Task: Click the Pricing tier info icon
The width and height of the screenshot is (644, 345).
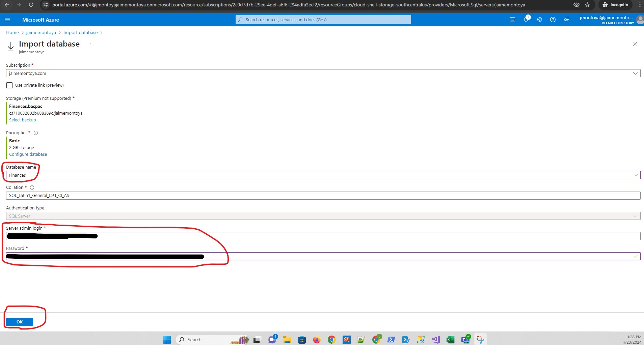Action: 36,133
